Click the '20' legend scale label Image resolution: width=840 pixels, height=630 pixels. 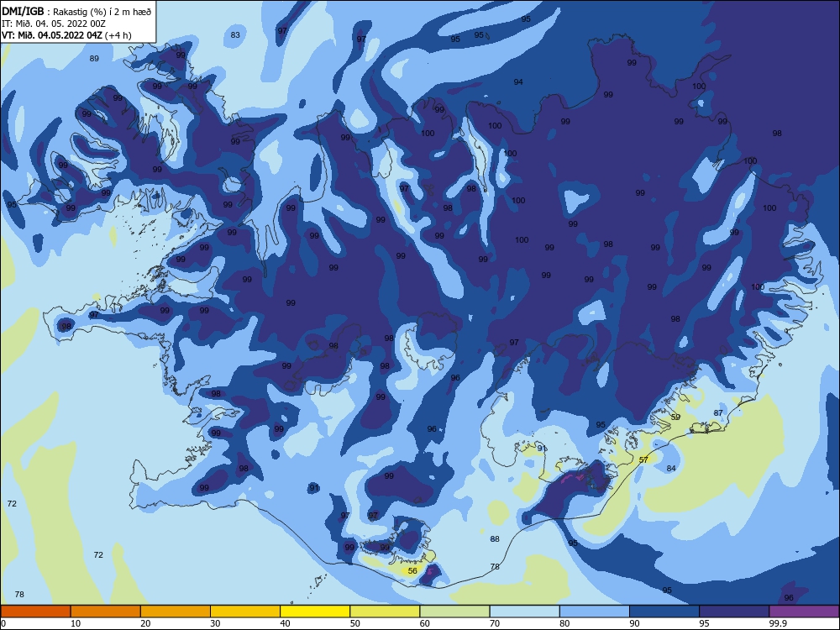point(145,623)
